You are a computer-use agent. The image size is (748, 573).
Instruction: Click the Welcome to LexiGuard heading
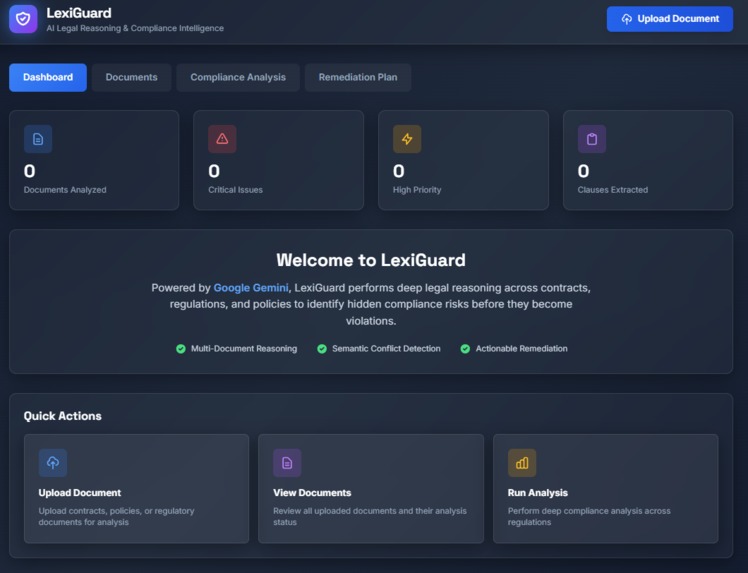click(x=371, y=260)
